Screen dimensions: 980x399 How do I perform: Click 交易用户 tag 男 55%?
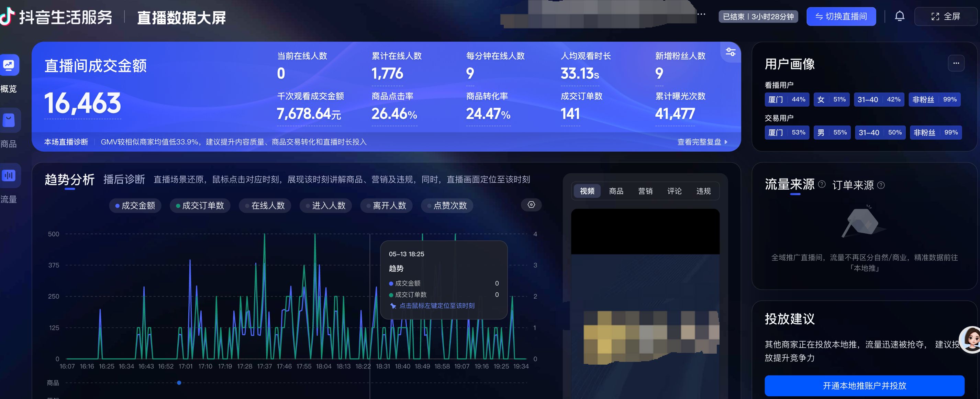tap(832, 132)
